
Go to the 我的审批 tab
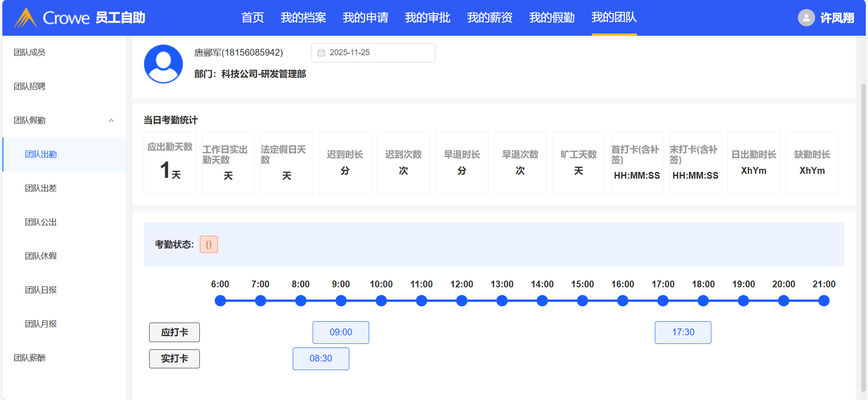427,18
